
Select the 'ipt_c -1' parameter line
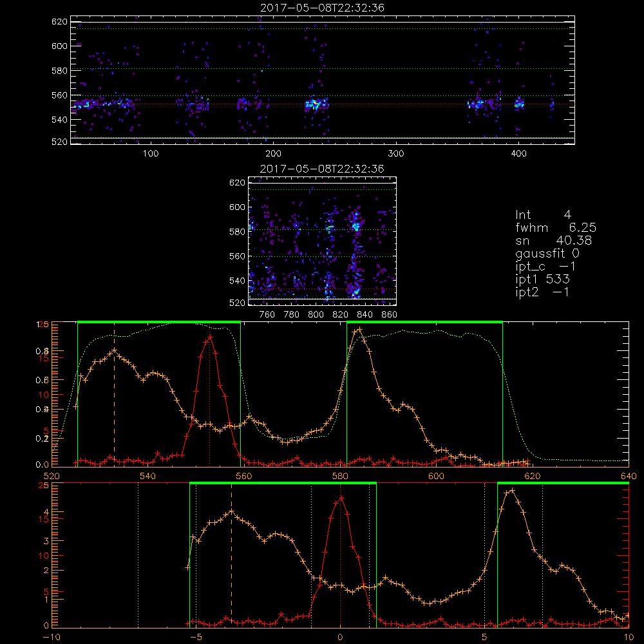545,266
